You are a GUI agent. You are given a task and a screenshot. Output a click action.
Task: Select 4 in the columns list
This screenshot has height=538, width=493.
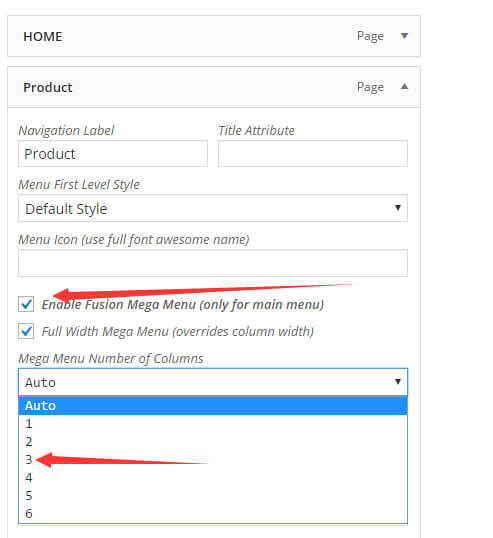coord(213,477)
